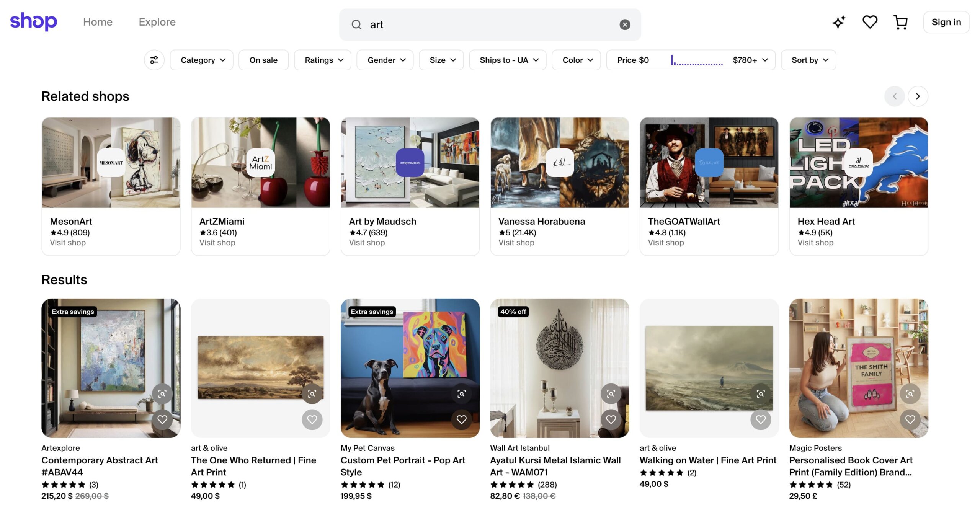The width and height of the screenshot is (980, 514).
Task: Open the Hex Head Art shop image
Action: coord(859,163)
